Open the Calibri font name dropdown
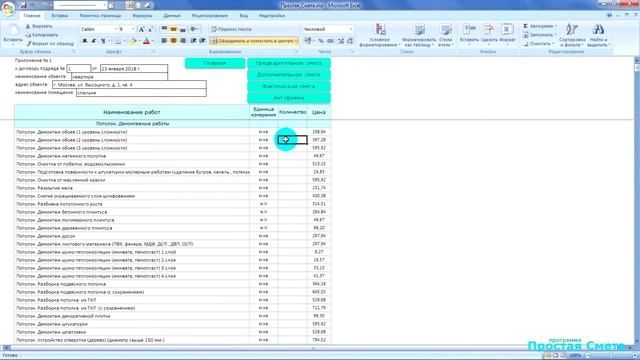Screen dimensions: 640x360 coord(115,29)
